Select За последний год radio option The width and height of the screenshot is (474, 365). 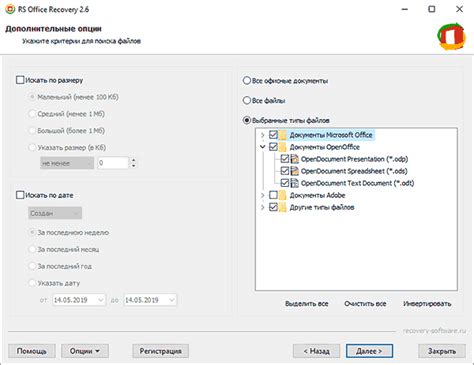point(32,266)
